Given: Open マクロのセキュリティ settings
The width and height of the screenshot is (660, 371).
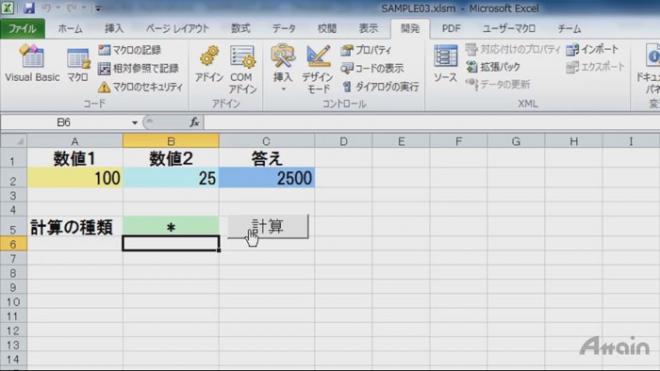Looking at the screenshot, I should [141, 87].
